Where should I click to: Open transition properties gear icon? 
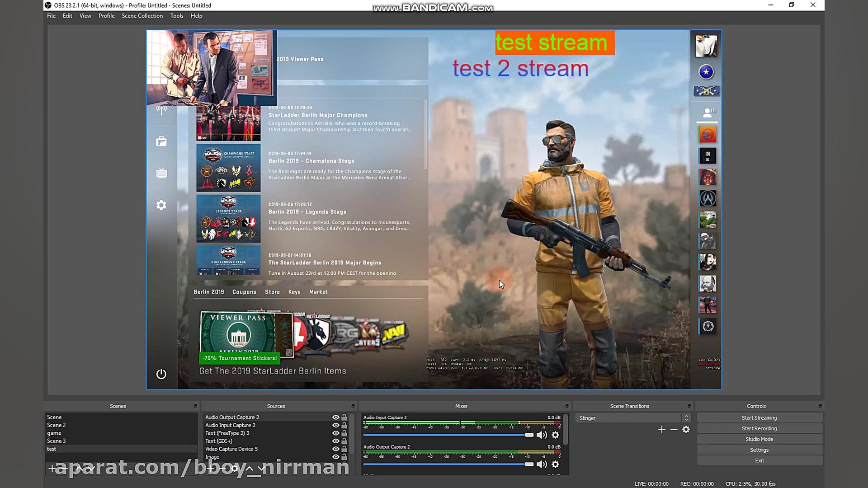686,429
